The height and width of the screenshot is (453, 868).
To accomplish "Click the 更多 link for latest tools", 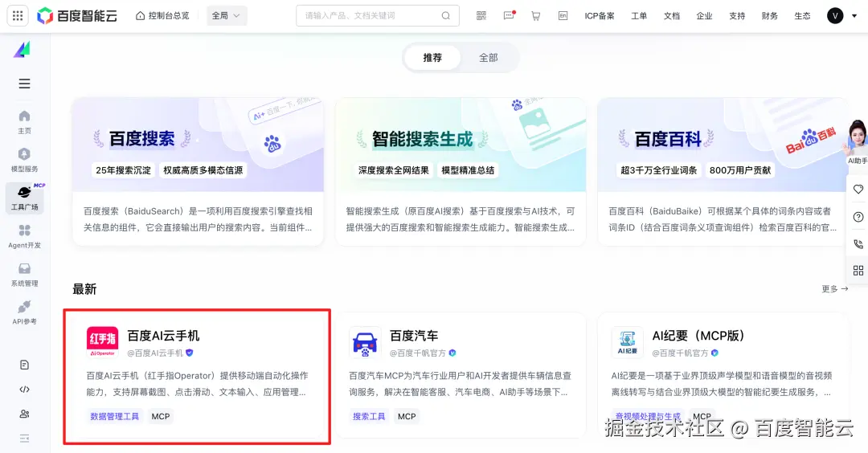I will 835,288.
